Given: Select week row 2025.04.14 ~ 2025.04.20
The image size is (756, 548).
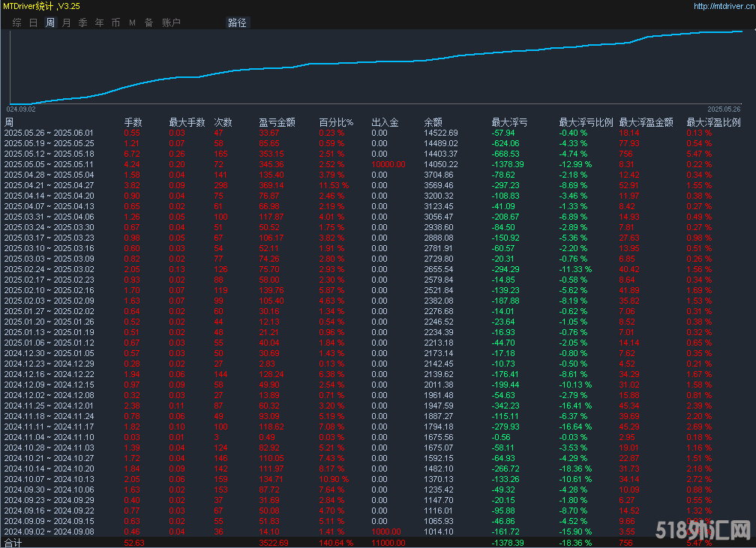Looking at the screenshot, I should pos(378,196).
